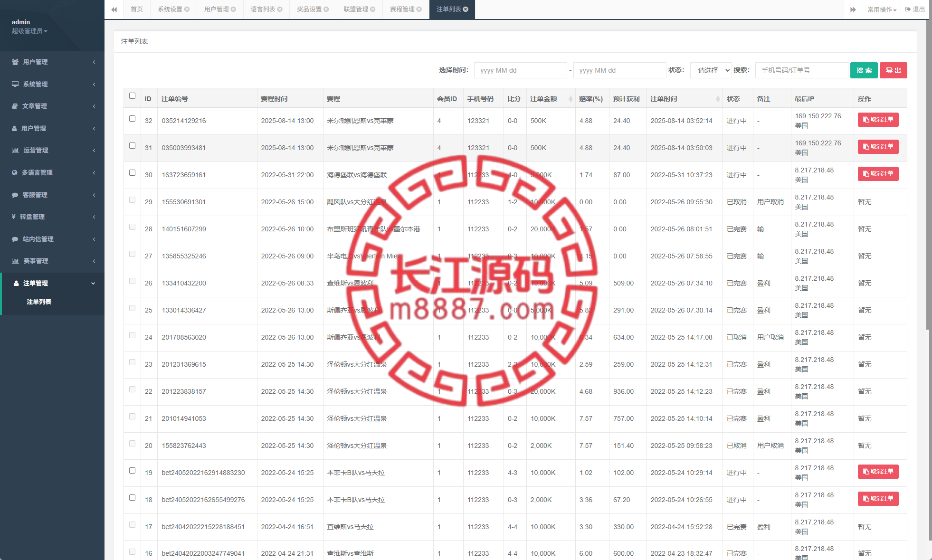The height and width of the screenshot is (560, 932).
Task: Click the end date yyyy-MM-dd field
Action: tap(620, 70)
